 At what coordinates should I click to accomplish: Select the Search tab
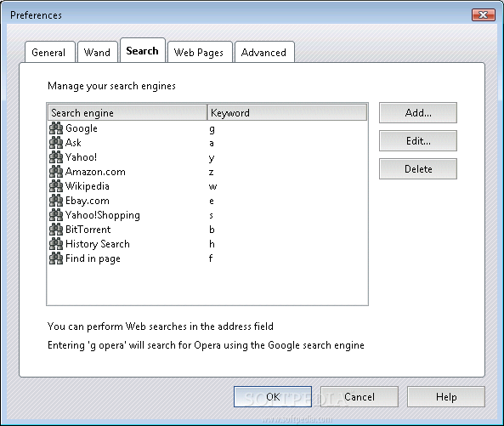coord(143,50)
